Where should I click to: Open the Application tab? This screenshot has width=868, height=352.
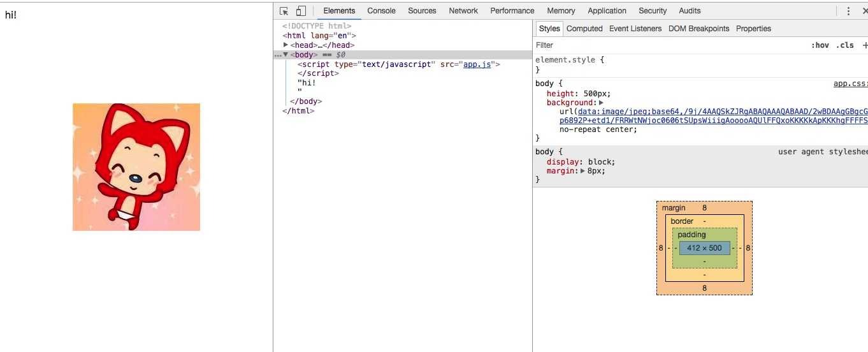tap(607, 11)
